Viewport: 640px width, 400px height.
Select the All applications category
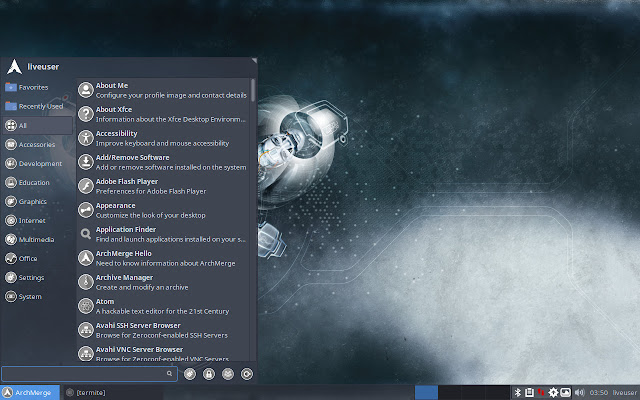click(38, 125)
